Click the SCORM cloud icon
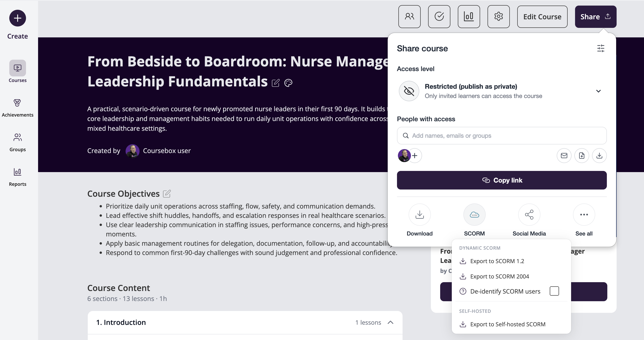The width and height of the screenshot is (644, 340). point(474,215)
